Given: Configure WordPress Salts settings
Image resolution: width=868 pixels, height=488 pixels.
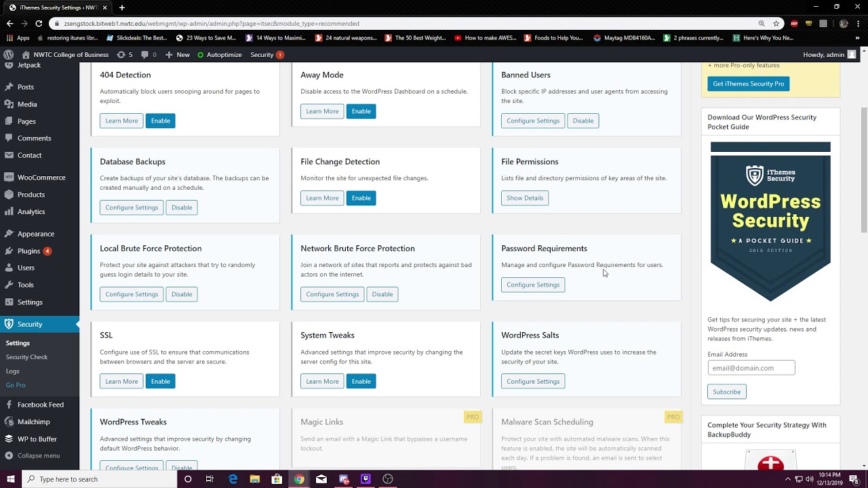Looking at the screenshot, I should 533,382.
